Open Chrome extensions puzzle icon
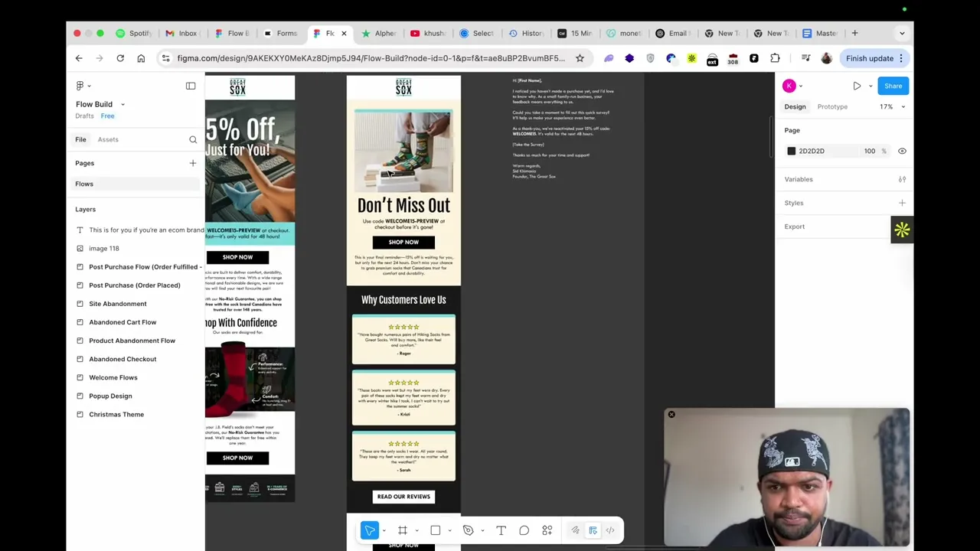The image size is (980, 551). 775,58
